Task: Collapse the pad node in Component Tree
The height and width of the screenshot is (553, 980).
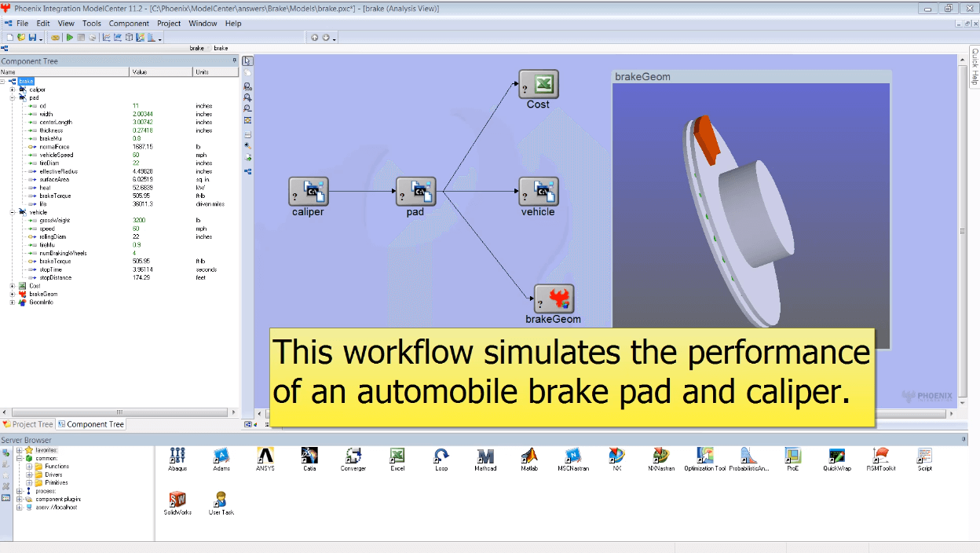Action: (12, 98)
